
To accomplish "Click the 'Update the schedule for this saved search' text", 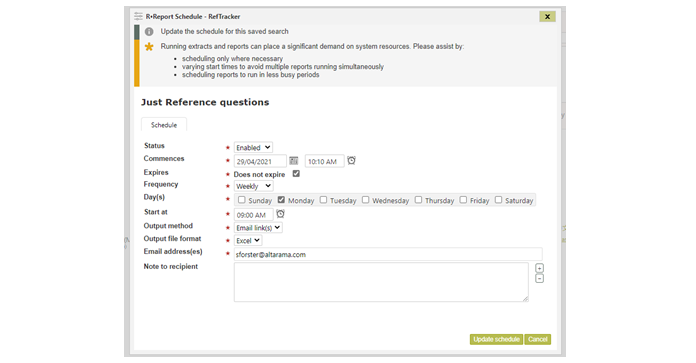I will click(225, 32).
